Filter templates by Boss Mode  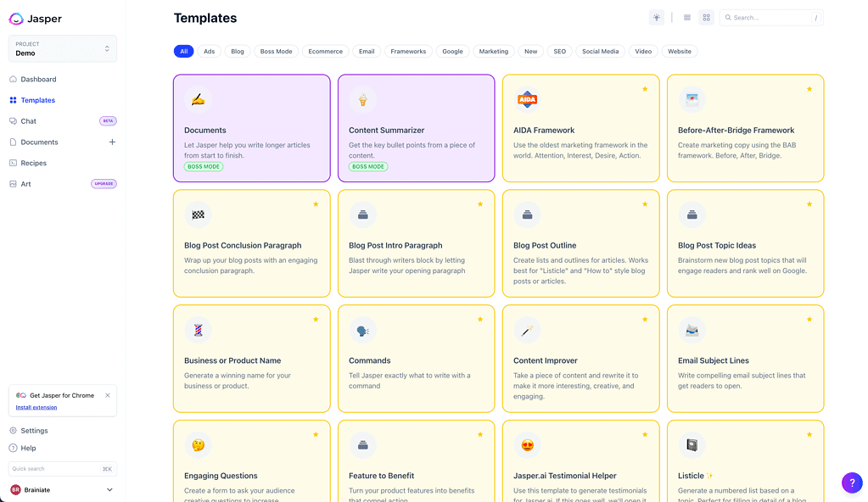[x=277, y=52]
